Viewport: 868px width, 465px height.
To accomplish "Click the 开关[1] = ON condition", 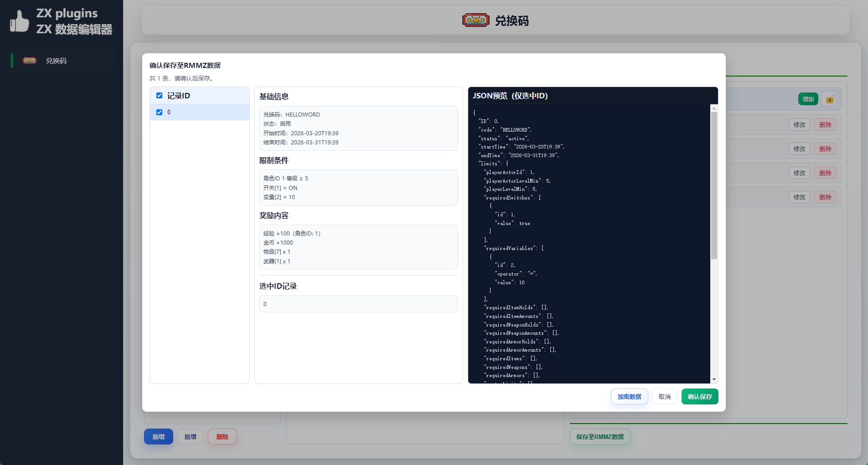I will [x=280, y=188].
